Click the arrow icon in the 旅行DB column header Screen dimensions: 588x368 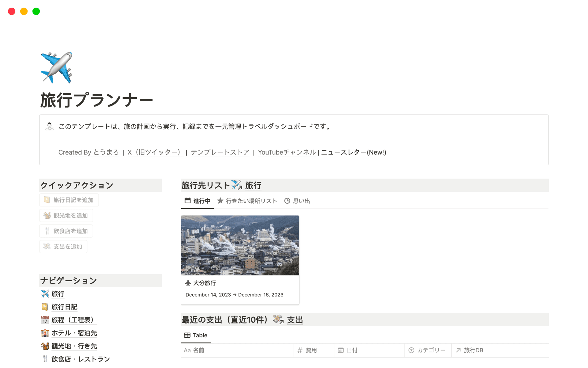tap(458, 350)
